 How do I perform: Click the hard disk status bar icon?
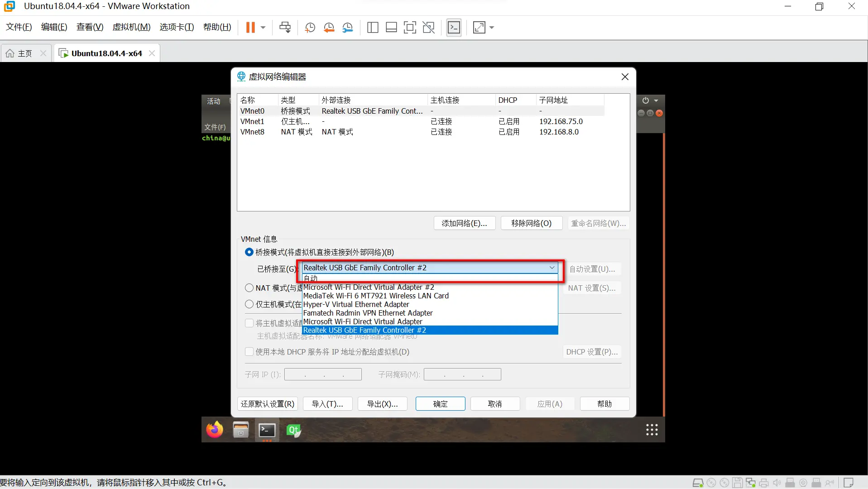click(698, 483)
